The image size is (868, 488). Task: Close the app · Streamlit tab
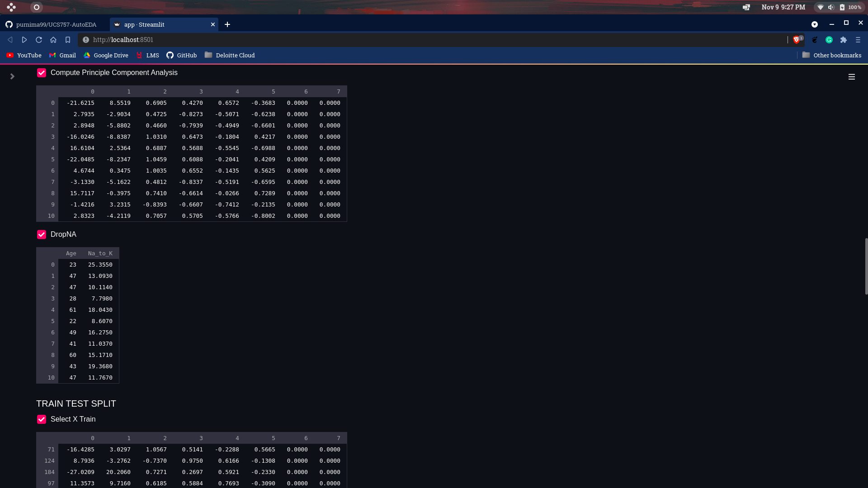point(213,24)
